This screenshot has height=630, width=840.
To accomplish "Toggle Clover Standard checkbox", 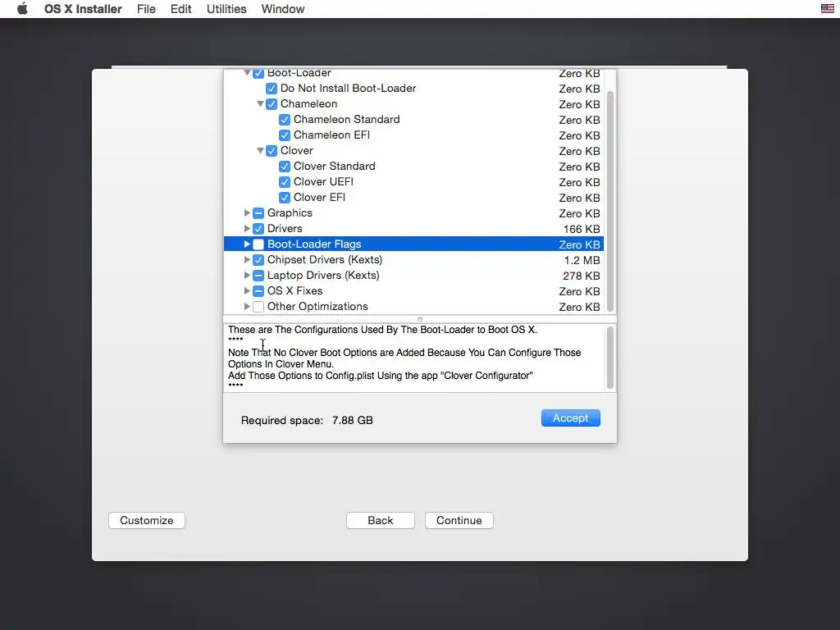I will coord(285,166).
